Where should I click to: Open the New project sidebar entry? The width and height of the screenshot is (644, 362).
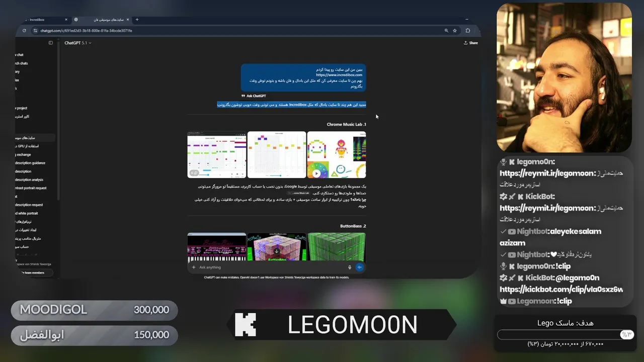[21, 108]
